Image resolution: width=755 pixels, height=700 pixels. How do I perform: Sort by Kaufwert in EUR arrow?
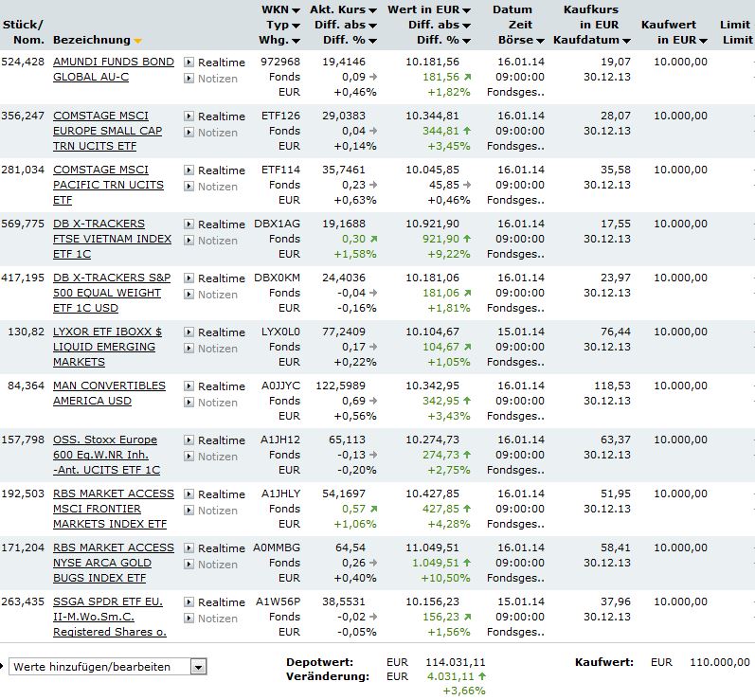pos(703,41)
